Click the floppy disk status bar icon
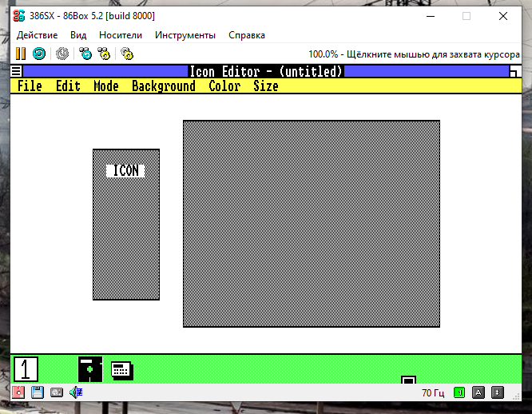 [37, 392]
